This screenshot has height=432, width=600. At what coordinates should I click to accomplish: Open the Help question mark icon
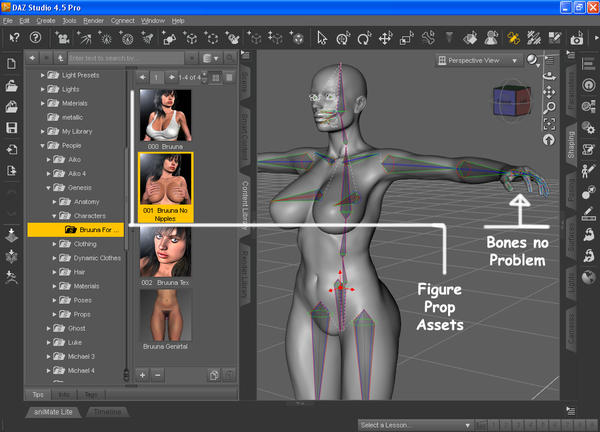coord(35,37)
